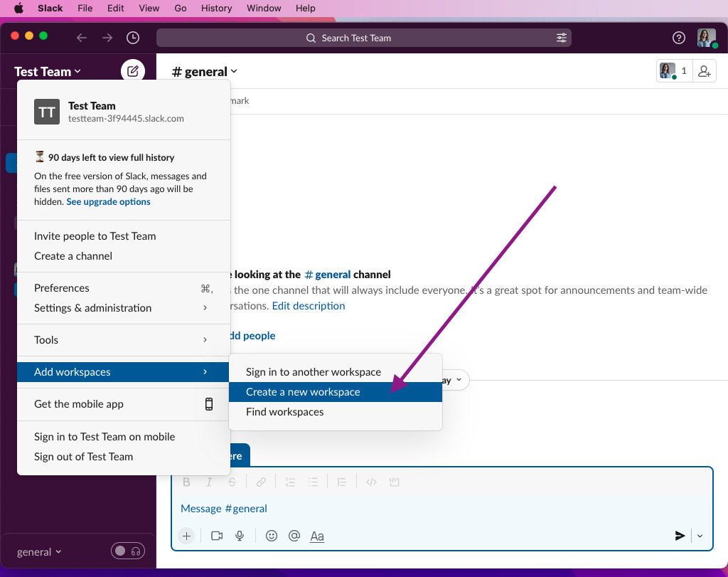The height and width of the screenshot is (577, 728).
Task: Open the Slack app menu
Action: [x=50, y=9]
